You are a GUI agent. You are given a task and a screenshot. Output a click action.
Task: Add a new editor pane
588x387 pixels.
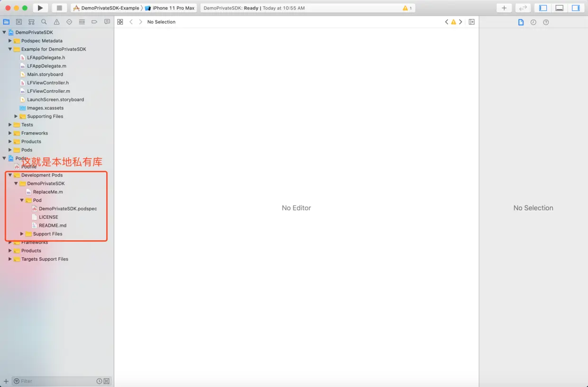pos(471,22)
